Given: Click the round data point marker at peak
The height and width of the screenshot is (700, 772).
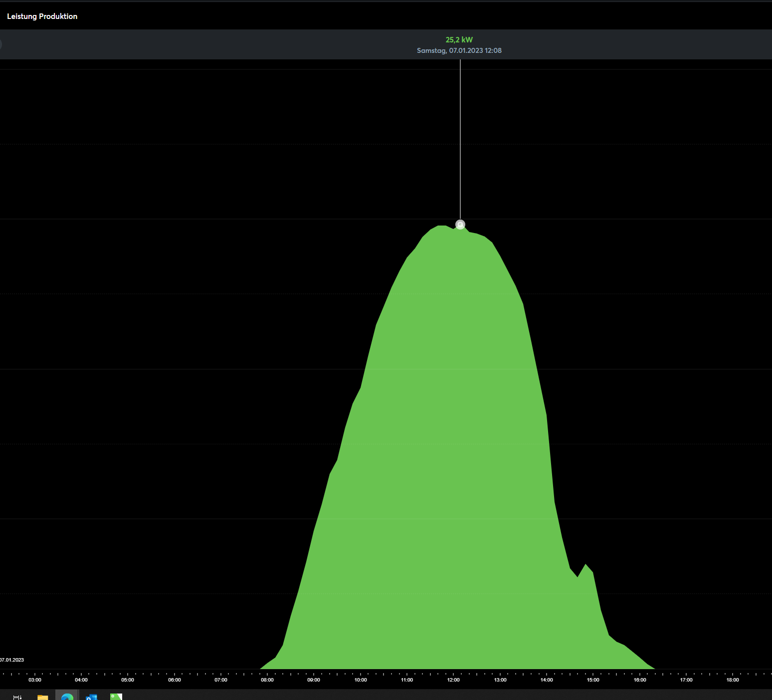Looking at the screenshot, I should (x=460, y=225).
